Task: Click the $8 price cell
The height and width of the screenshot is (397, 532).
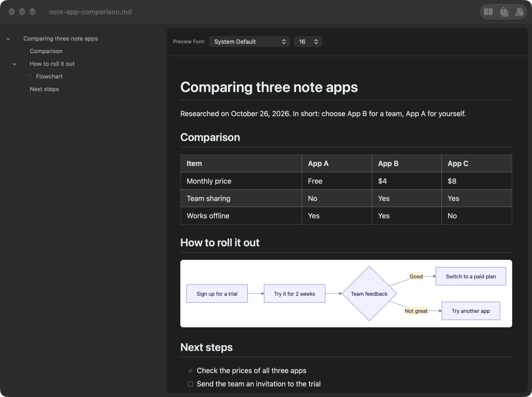Action: point(477,181)
